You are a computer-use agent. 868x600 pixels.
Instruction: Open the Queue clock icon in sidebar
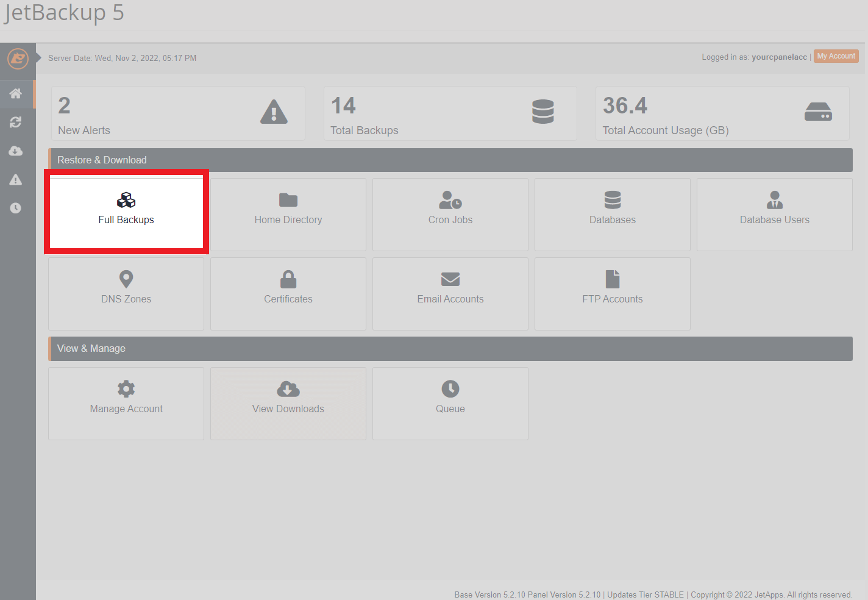[16, 208]
